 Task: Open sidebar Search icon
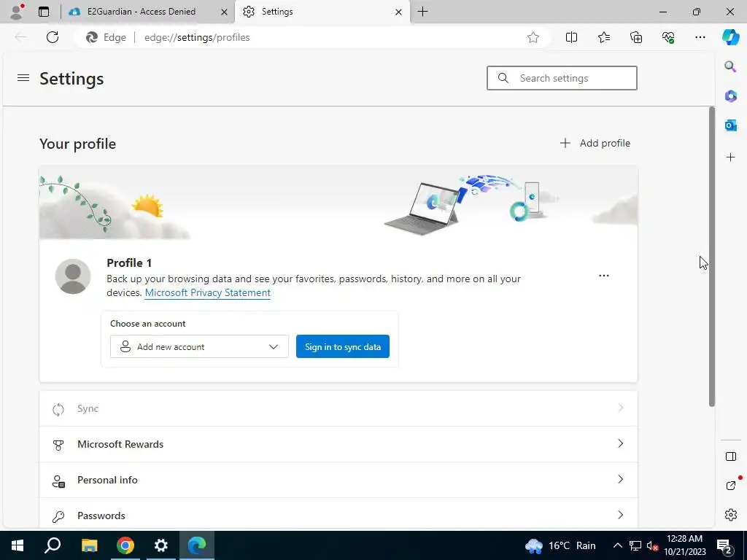click(730, 66)
